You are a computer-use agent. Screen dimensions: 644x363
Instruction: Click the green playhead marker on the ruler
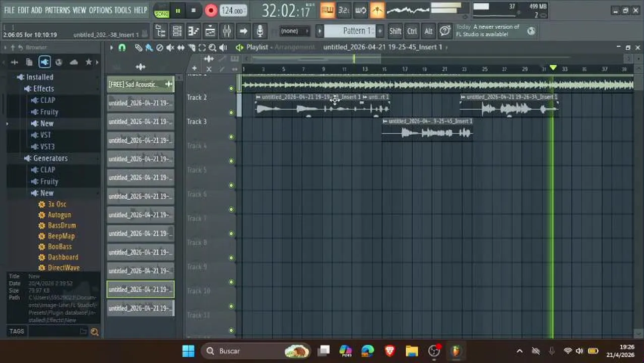(x=553, y=68)
